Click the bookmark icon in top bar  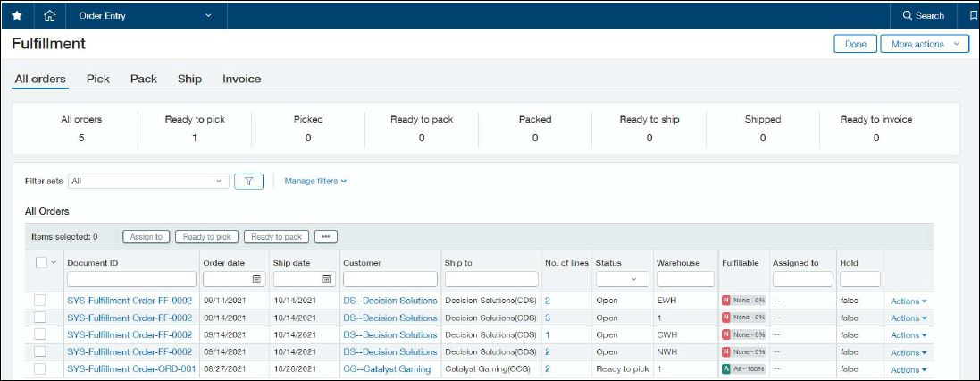point(973,15)
